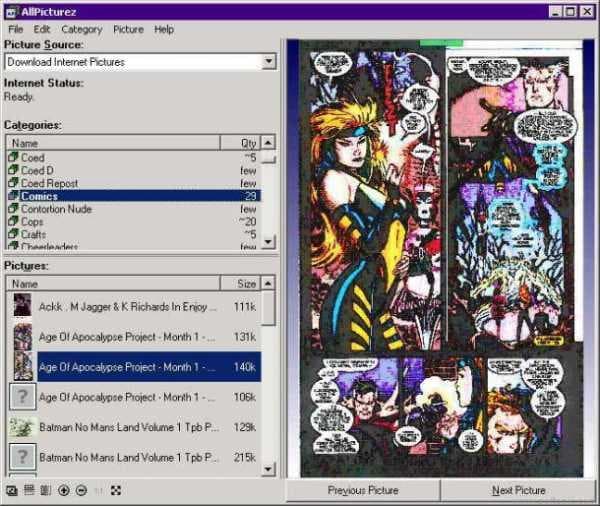Sort categories by Name column header
The image size is (600, 506).
point(113,143)
